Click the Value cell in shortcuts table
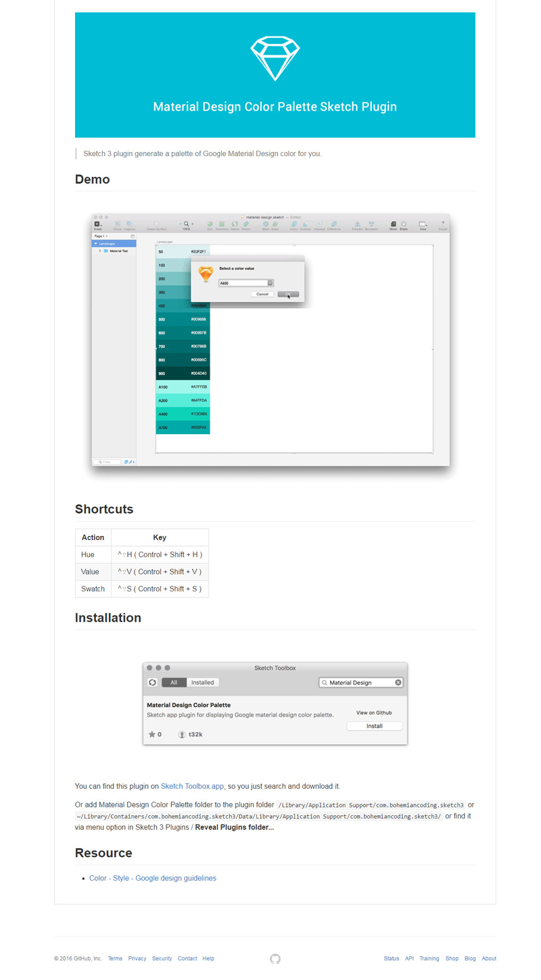The height and width of the screenshot is (980, 541). (93, 571)
